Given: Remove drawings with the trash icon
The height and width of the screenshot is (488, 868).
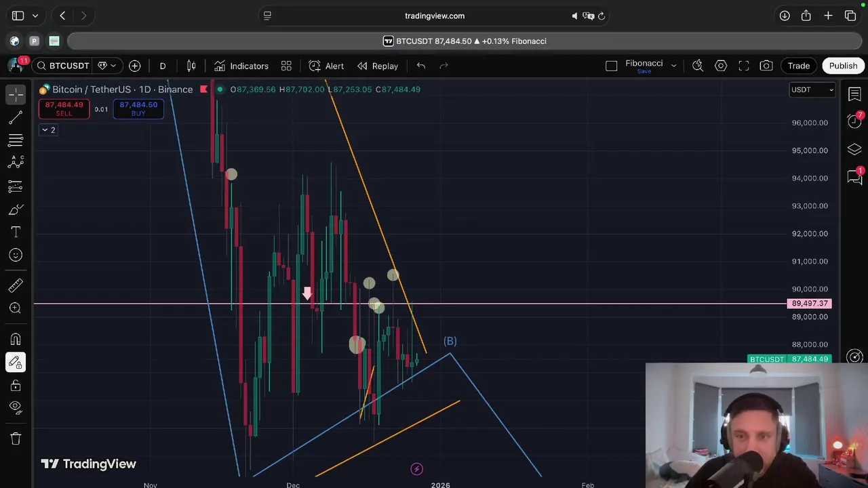Looking at the screenshot, I should coord(16,439).
